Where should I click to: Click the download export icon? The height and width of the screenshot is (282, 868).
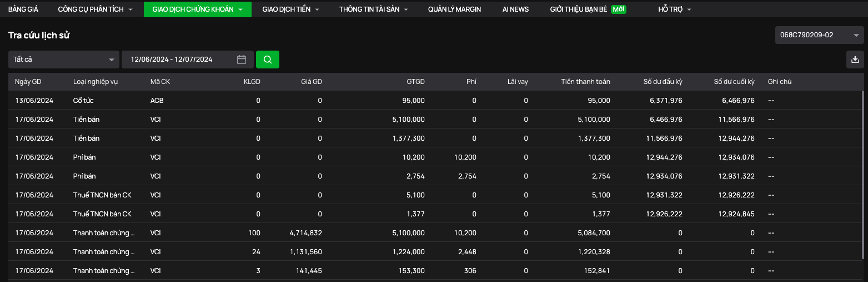coord(855,60)
